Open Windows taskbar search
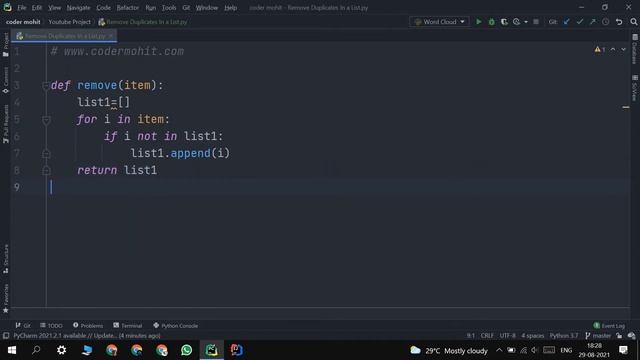The height and width of the screenshot is (360, 640). [x=36, y=350]
